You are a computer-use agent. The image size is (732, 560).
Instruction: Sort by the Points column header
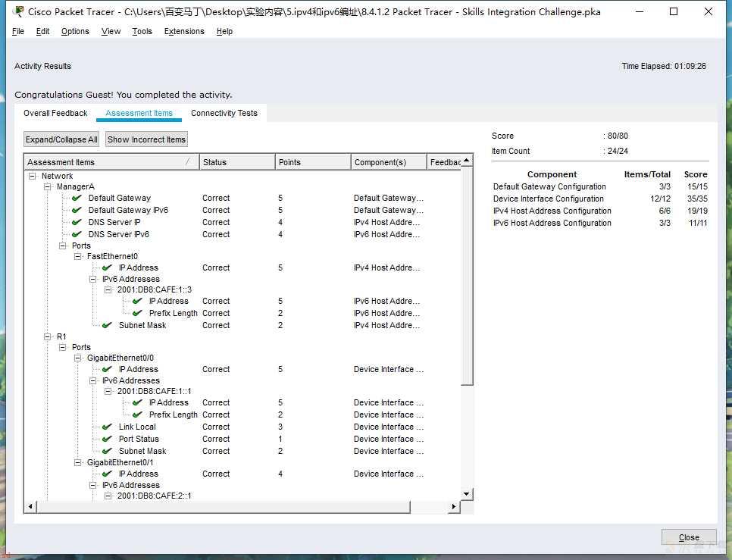coord(313,162)
